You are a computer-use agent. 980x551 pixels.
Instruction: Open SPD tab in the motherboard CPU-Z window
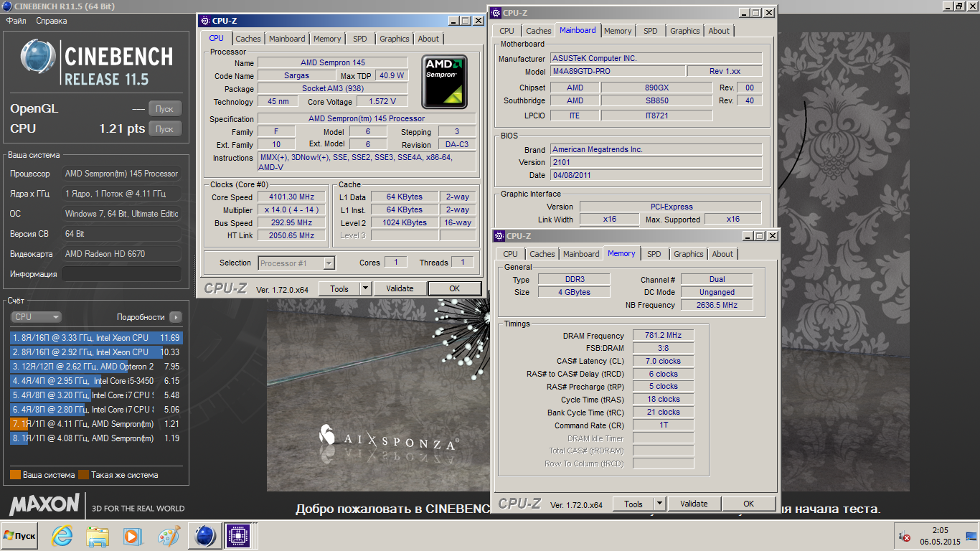651,31
